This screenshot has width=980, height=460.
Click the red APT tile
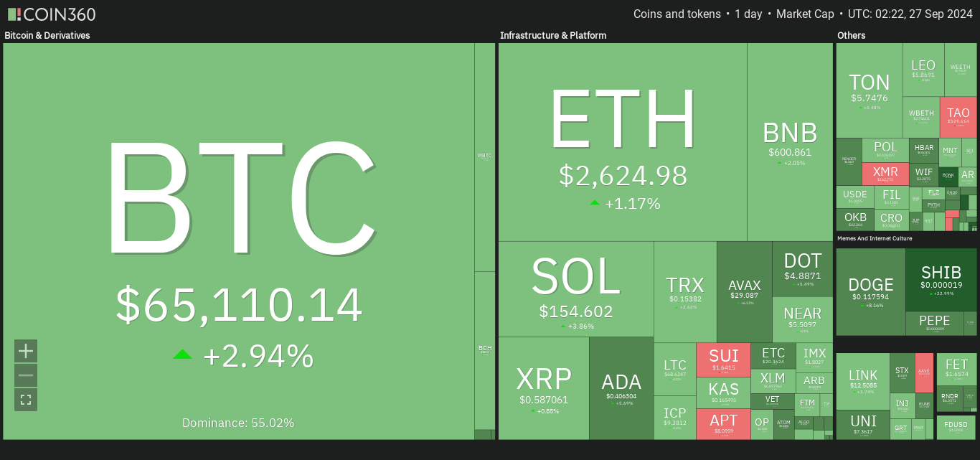pyautogui.click(x=723, y=424)
